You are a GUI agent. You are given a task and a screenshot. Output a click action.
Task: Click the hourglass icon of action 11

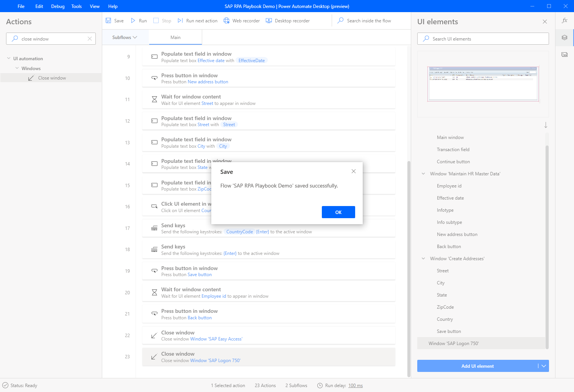(x=154, y=100)
